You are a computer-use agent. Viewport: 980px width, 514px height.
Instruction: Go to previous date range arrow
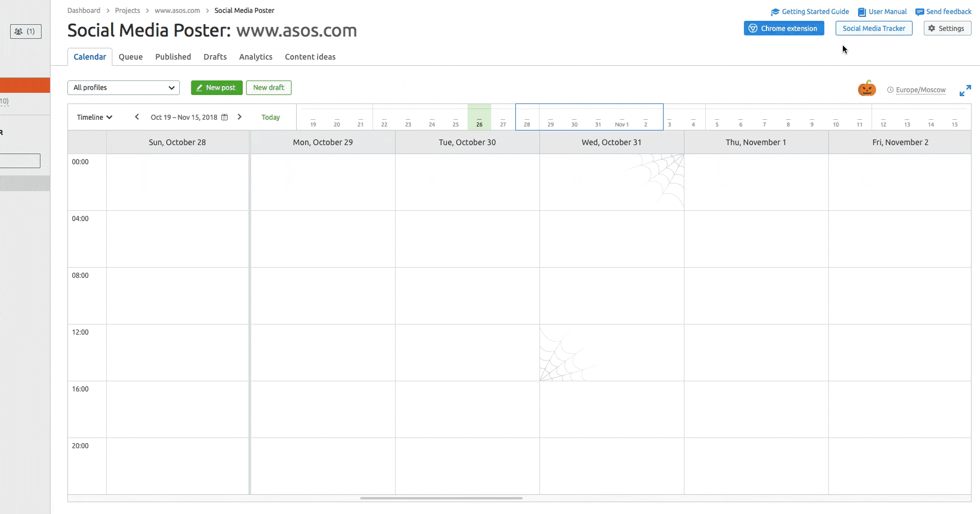137,117
